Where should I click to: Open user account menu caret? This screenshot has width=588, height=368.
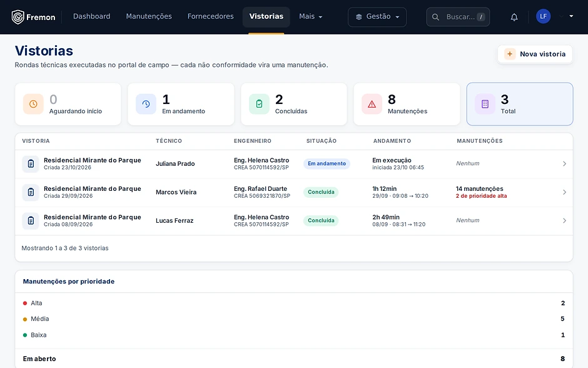(571, 16)
